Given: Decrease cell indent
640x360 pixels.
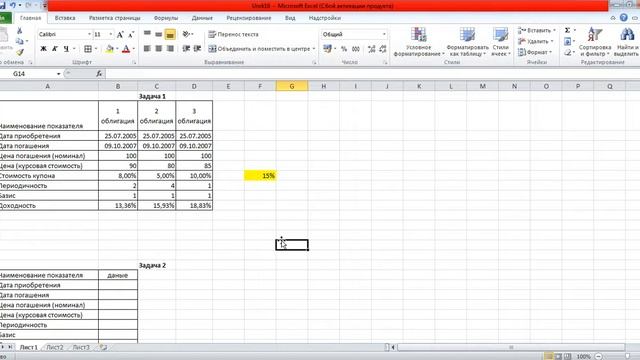Looking at the screenshot, I should click(x=186, y=49).
